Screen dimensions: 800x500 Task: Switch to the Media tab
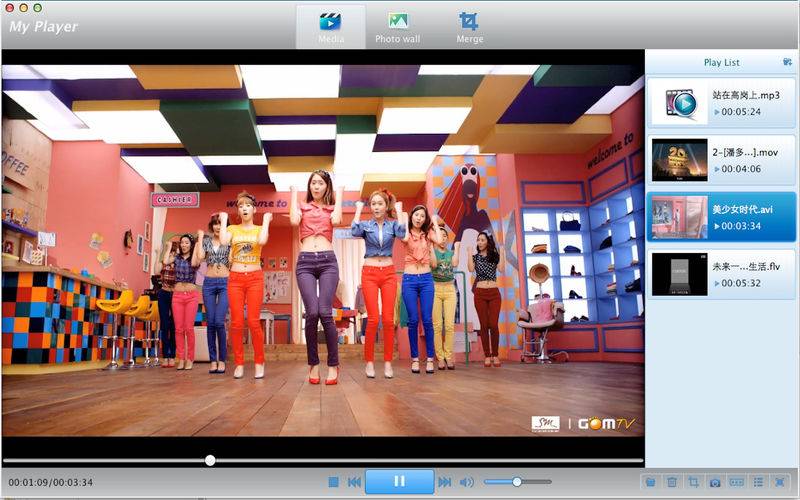click(331, 27)
